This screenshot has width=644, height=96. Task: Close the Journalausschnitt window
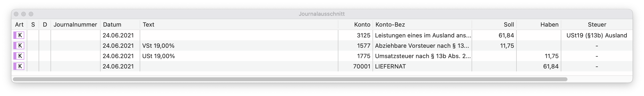(16, 14)
